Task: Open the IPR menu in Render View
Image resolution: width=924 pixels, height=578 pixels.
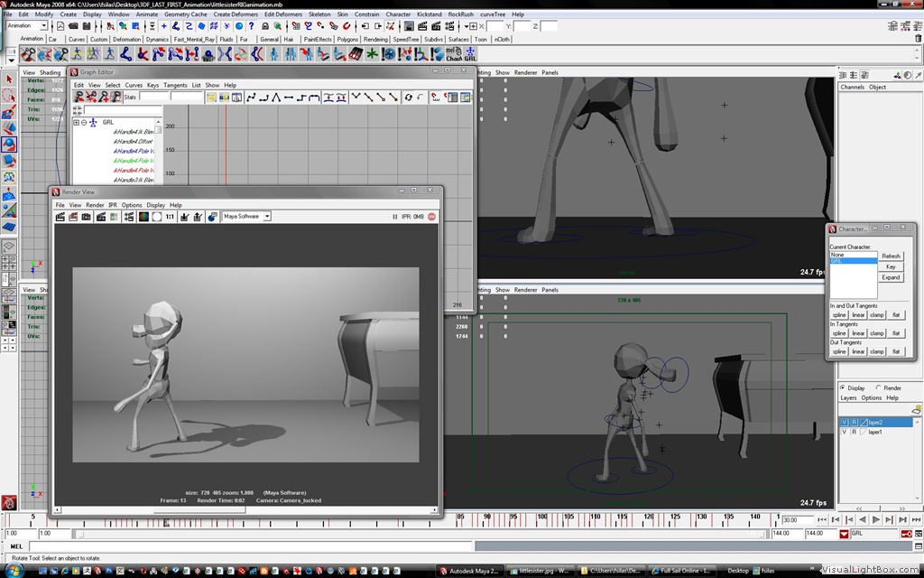Action: (x=113, y=205)
